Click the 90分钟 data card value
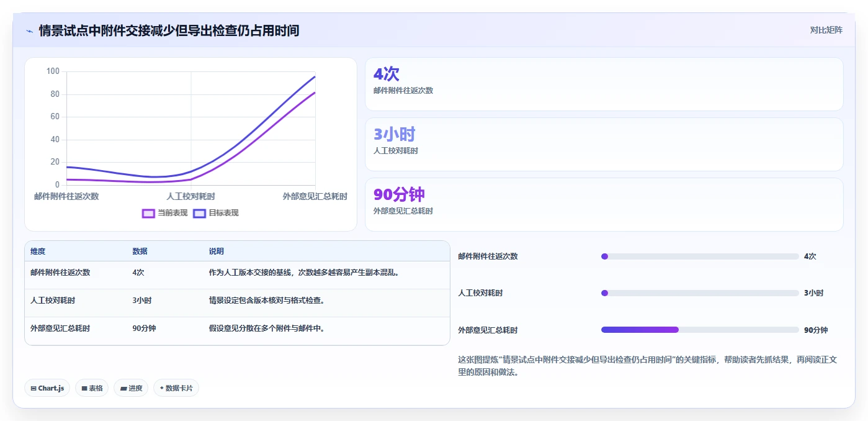The image size is (868, 421). tap(399, 194)
